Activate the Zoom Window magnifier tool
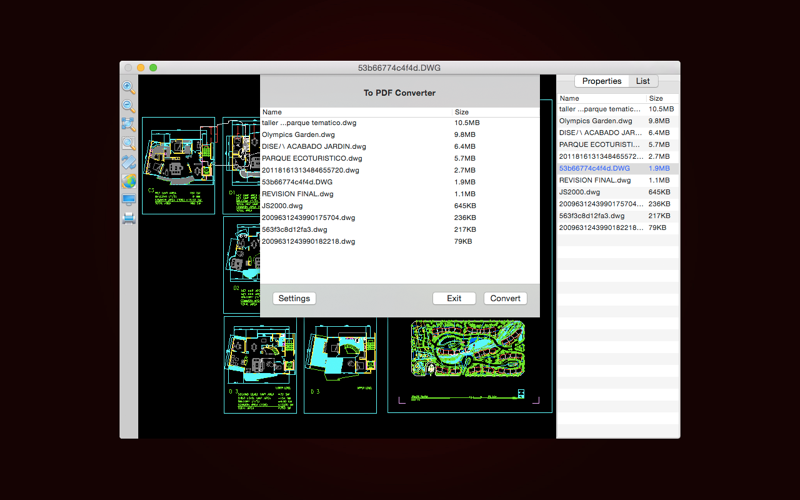The width and height of the screenshot is (800, 500). pos(129,143)
